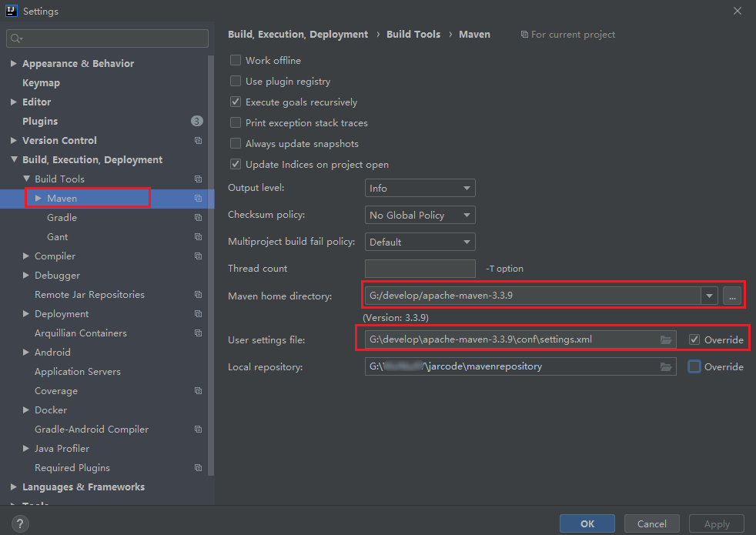Click the project-level icon beside Required Plugins
The width and height of the screenshot is (756, 535).
coord(198,467)
